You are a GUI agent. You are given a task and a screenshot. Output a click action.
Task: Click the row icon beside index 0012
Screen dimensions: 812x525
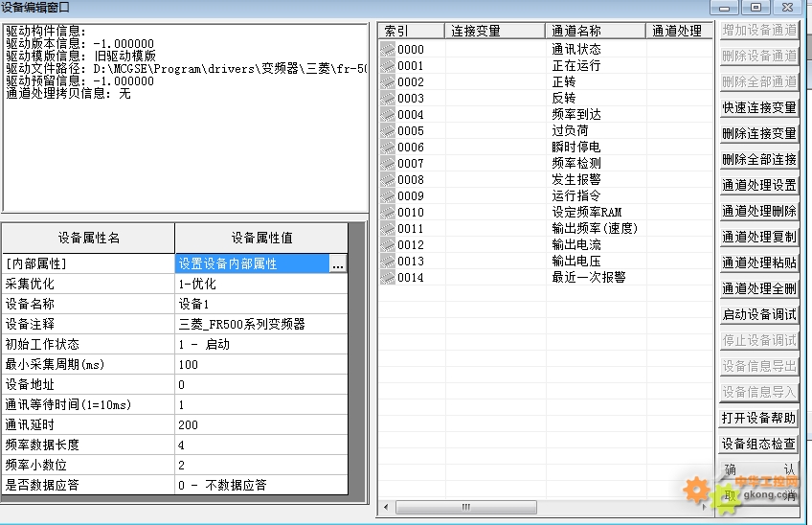(x=388, y=245)
